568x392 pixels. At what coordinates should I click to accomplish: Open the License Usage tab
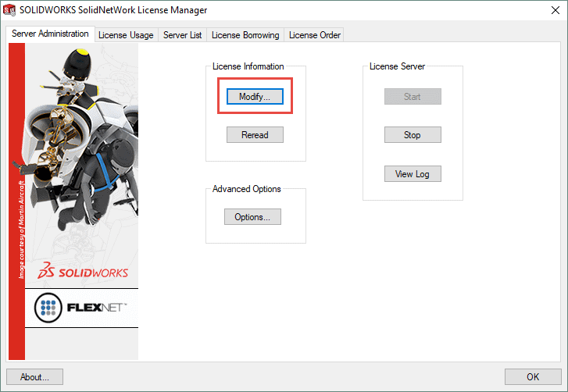click(x=126, y=35)
